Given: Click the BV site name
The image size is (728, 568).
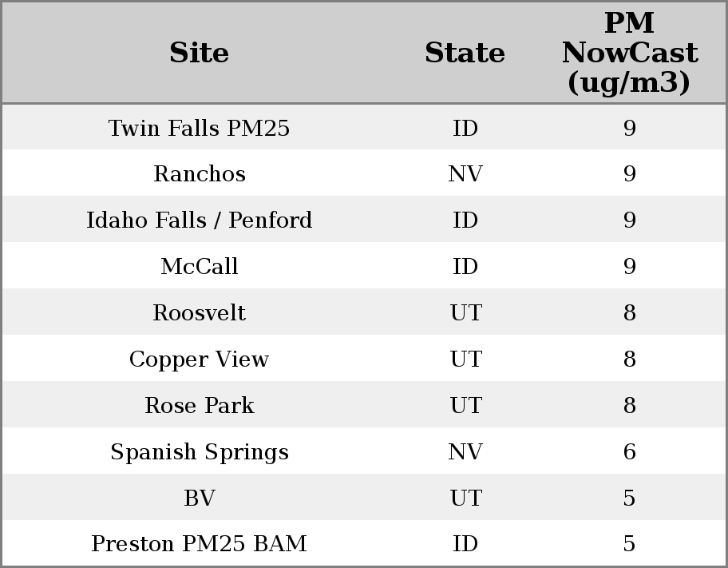Looking at the screenshot, I should (x=199, y=498).
